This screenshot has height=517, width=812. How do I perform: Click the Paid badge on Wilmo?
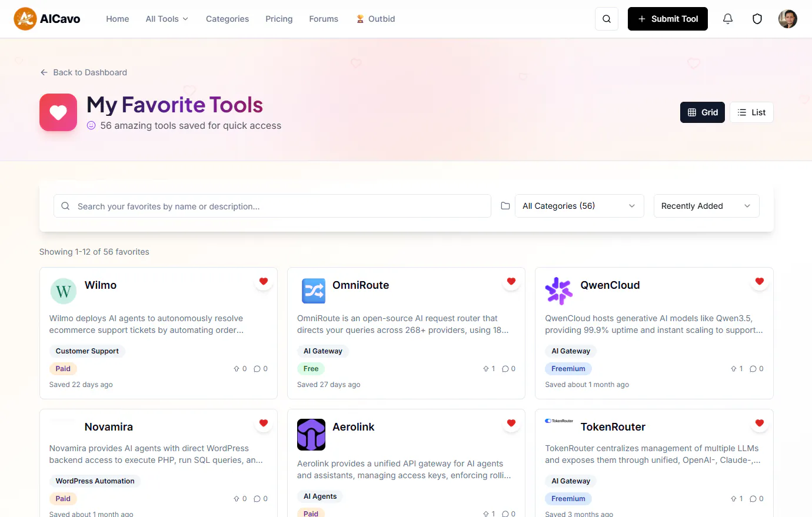coord(63,369)
